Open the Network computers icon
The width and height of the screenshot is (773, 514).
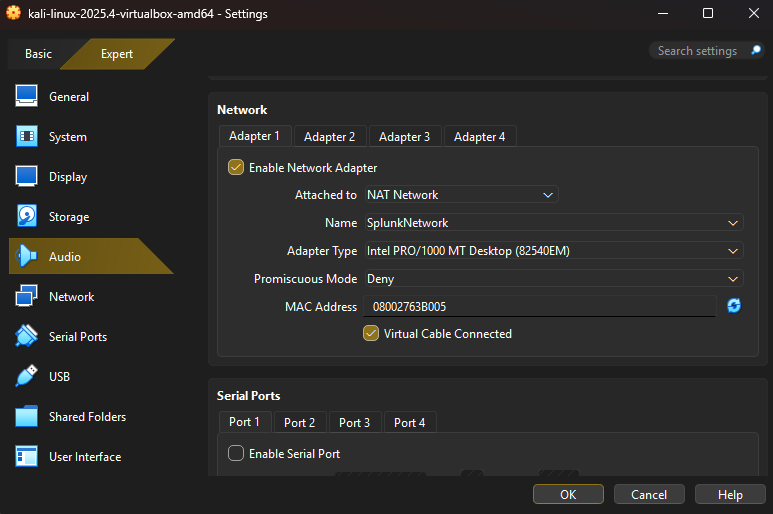click(x=26, y=296)
